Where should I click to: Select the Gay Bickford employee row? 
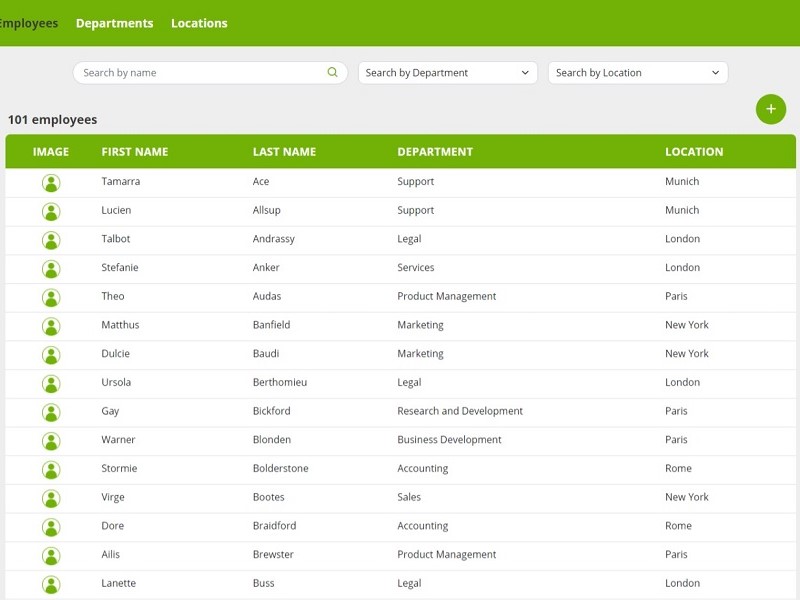click(x=400, y=411)
